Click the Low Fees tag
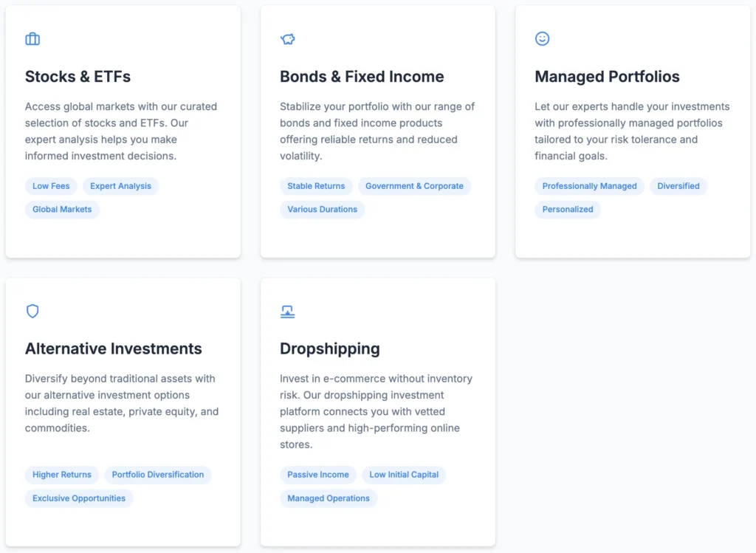This screenshot has width=756, height=553. pos(50,186)
